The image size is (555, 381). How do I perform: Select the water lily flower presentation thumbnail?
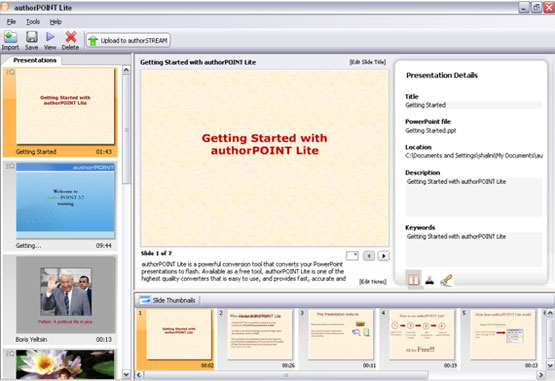(x=65, y=364)
